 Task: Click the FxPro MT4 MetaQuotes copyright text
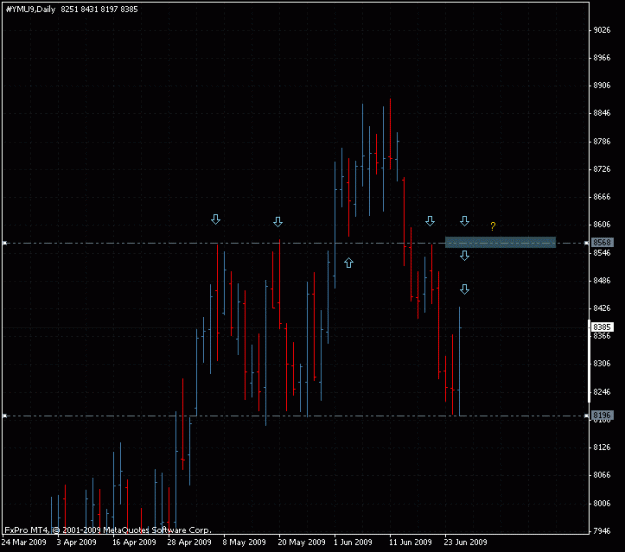tap(108, 530)
